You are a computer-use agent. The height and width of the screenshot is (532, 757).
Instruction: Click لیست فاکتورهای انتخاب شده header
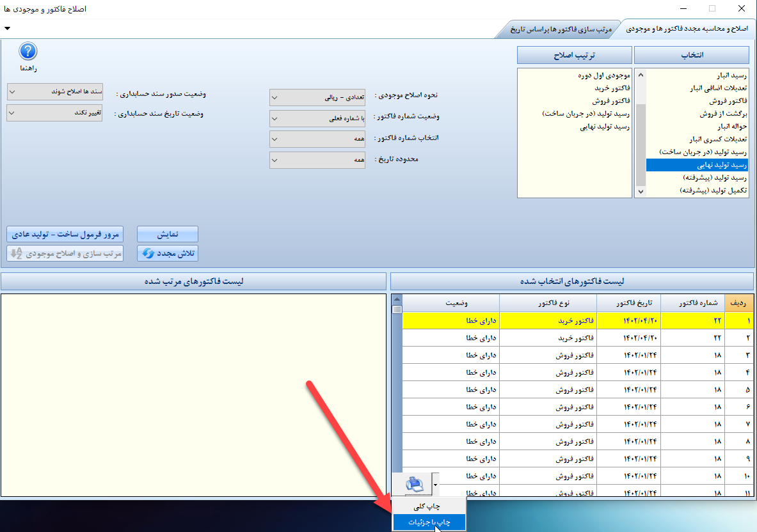(x=572, y=281)
